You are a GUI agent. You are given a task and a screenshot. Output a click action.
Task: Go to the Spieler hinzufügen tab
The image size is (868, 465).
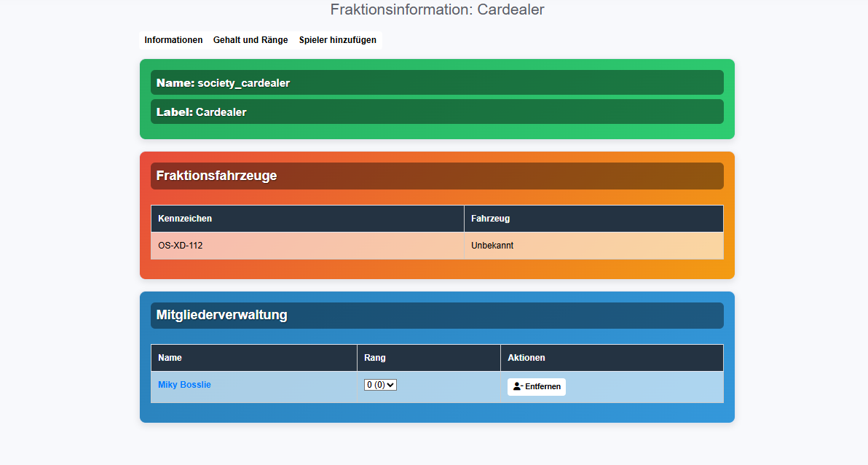pos(338,40)
